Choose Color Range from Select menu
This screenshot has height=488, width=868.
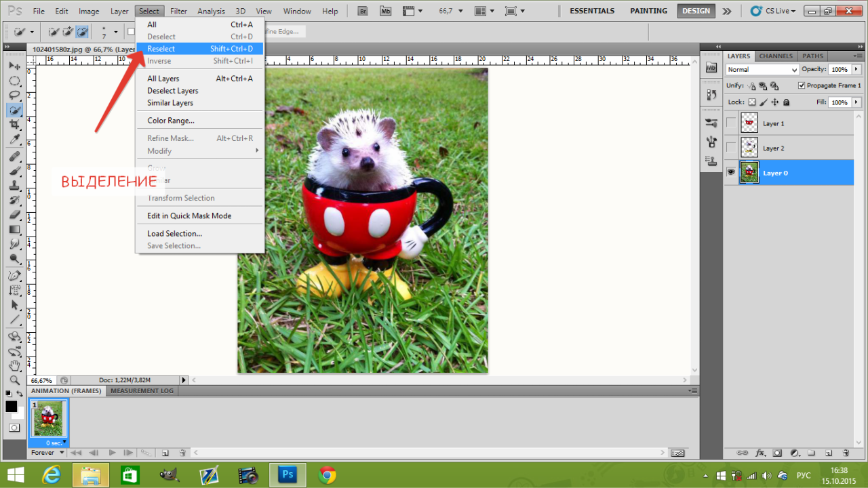click(171, 121)
